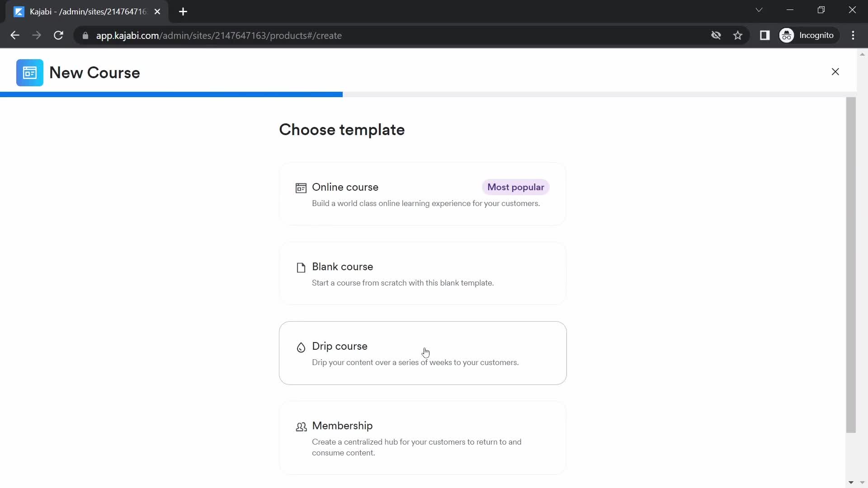The height and width of the screenshot is (488, 868).
Task: Click the New Course title text
Action: 94,73
